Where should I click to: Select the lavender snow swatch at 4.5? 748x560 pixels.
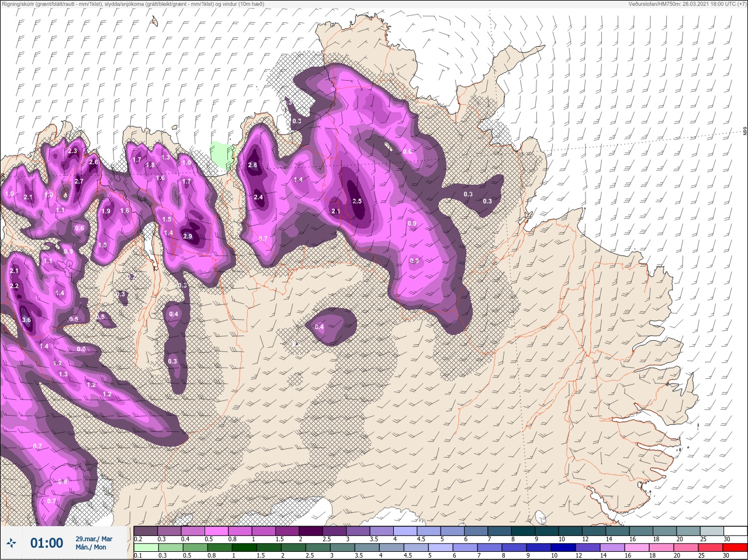click(x=429, y=531)
